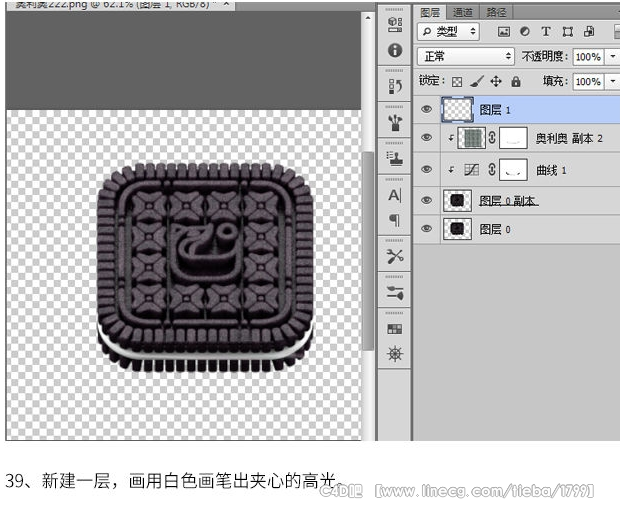
Task: Select the 曲线 1 layer mask thumbnail
Action: (x=513, y=170)
